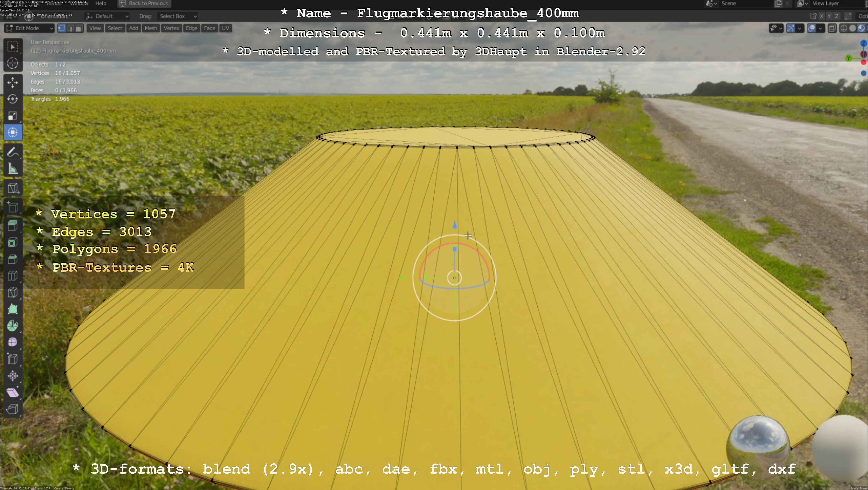Select the Loop Cut tool

click(13, 276)
